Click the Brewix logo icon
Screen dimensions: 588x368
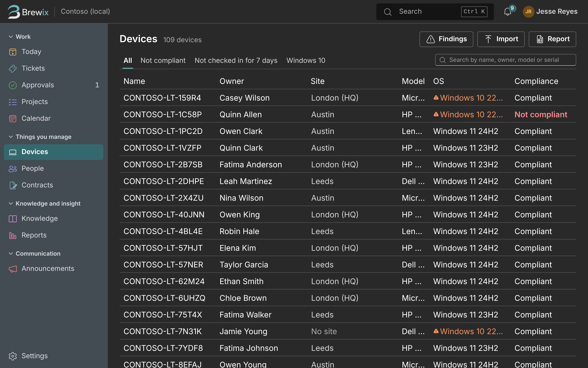pyautogui.click(x=14, y=12)
